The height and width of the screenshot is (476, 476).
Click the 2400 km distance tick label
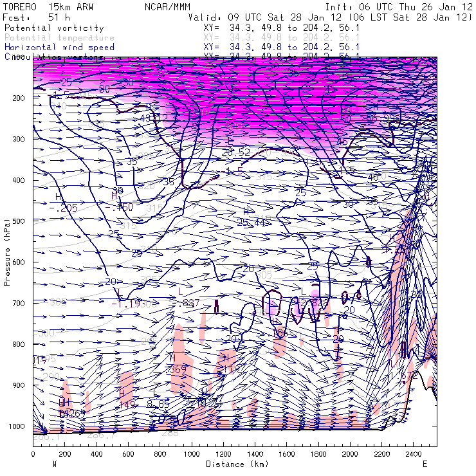tap(414, 454)
